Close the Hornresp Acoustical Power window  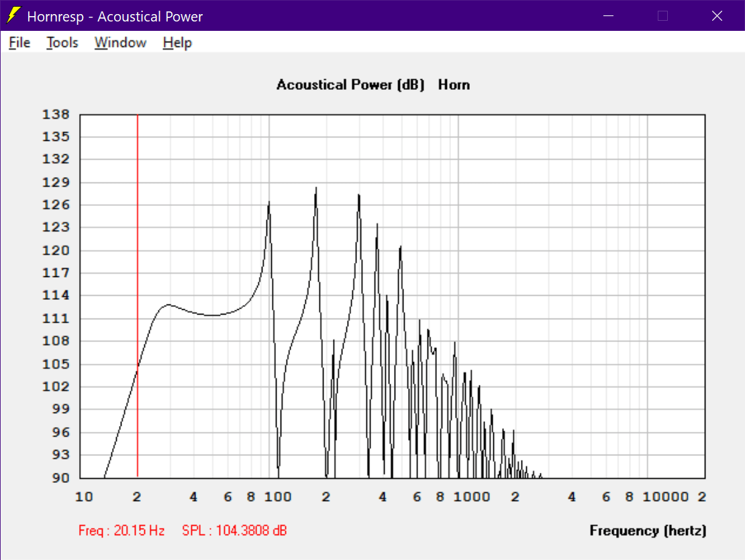click(x=717, y=15)
